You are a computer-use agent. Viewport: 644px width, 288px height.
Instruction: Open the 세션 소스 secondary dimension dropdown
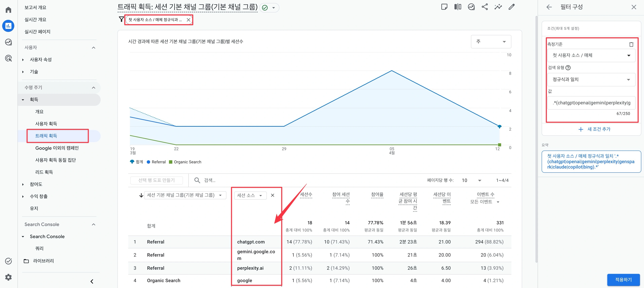pyautogui.click(x=250, y=195)
